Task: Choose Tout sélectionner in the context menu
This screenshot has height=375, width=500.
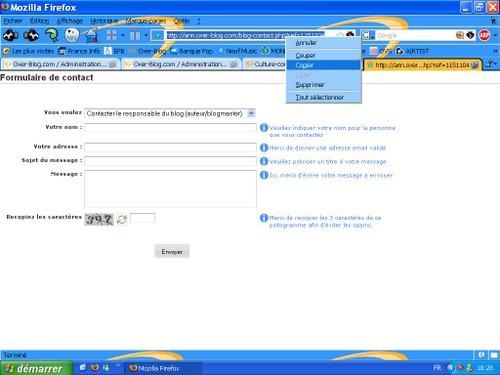Action: (x=324, y=97)
